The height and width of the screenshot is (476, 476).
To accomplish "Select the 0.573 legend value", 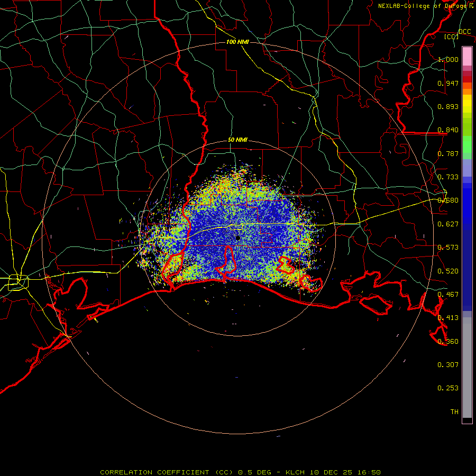I will click(x=448, y=248).
